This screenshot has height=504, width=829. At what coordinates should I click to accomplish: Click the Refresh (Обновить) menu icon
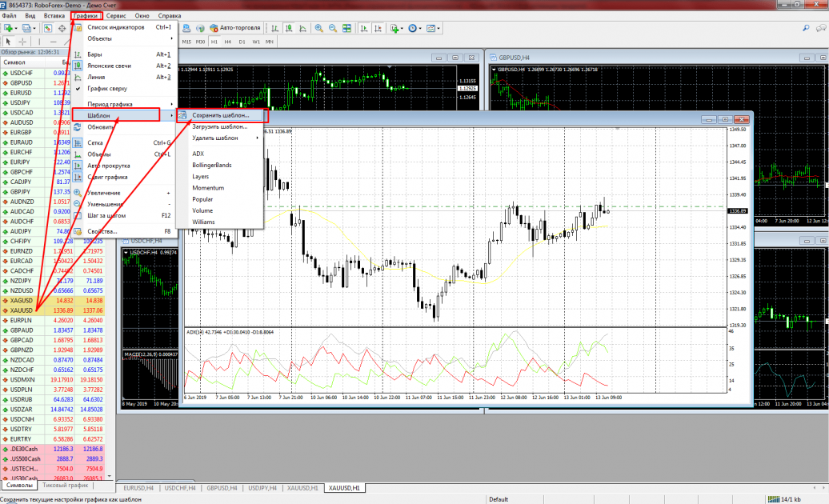click(x=78, y=126)
